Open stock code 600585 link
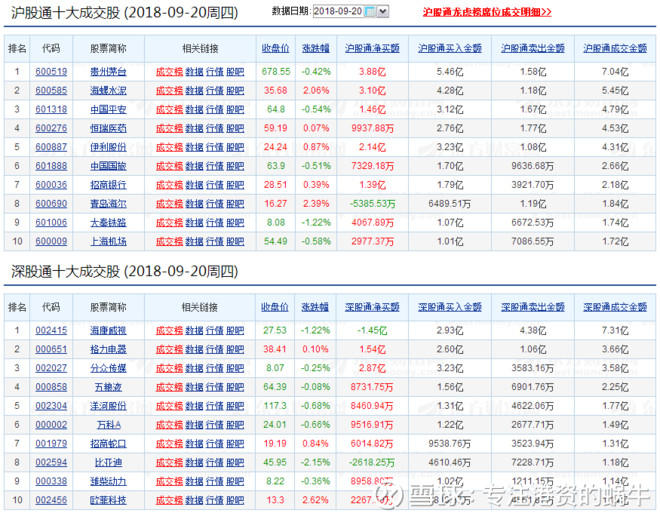This screenshot has height=513, width=660. pos(51,90)
